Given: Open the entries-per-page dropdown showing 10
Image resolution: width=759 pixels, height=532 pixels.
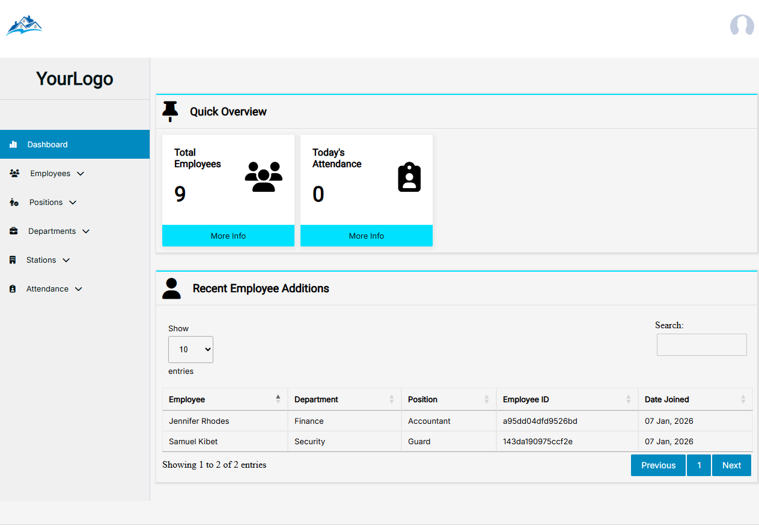Looking at the screenshot, I should click(x=191, y=349).
